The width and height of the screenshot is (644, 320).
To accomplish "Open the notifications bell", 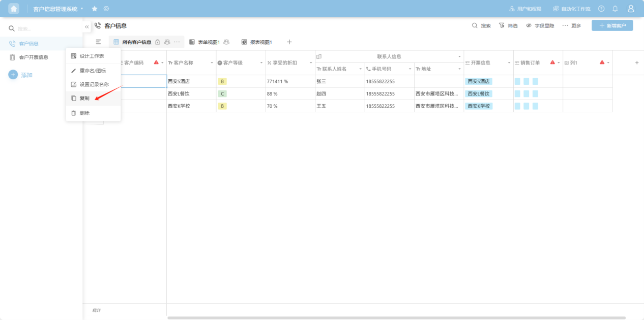I will click(x=615, y=9).
